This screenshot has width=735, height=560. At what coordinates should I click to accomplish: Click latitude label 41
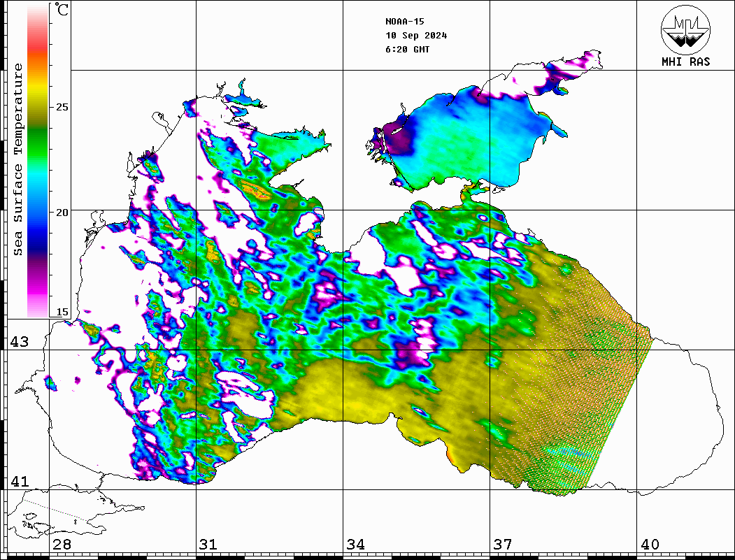(19, 482)
